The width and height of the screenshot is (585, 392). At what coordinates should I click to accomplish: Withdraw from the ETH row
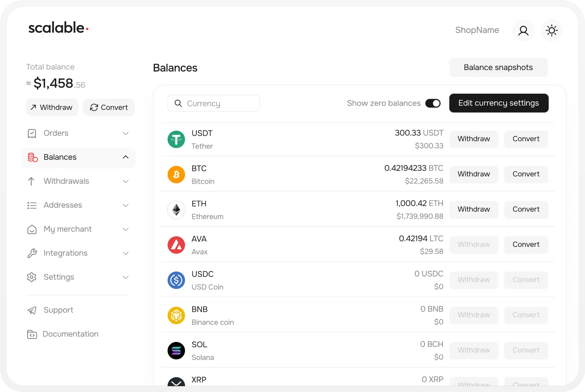[474, 209]
